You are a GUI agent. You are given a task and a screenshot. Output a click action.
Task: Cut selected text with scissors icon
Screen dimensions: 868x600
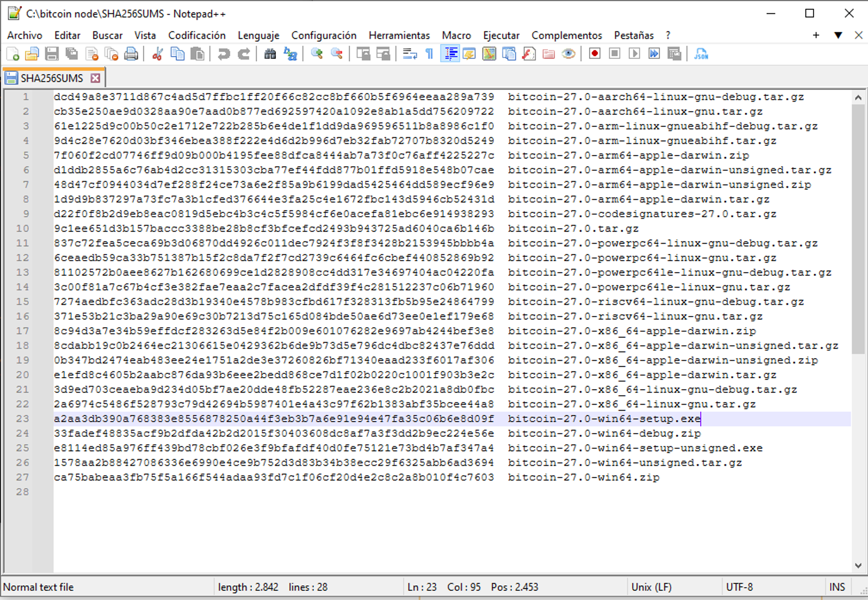click(158, 54)
